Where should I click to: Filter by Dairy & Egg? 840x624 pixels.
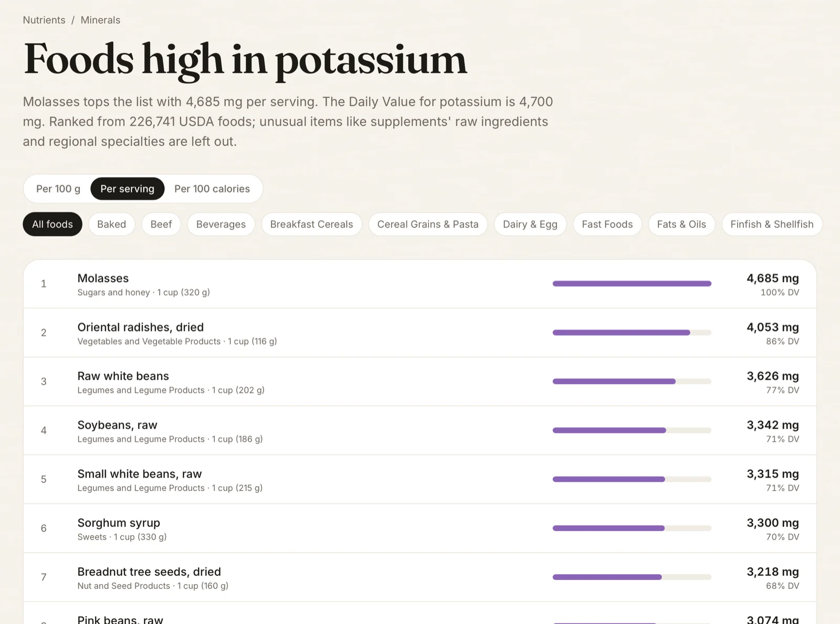point(530,224)
